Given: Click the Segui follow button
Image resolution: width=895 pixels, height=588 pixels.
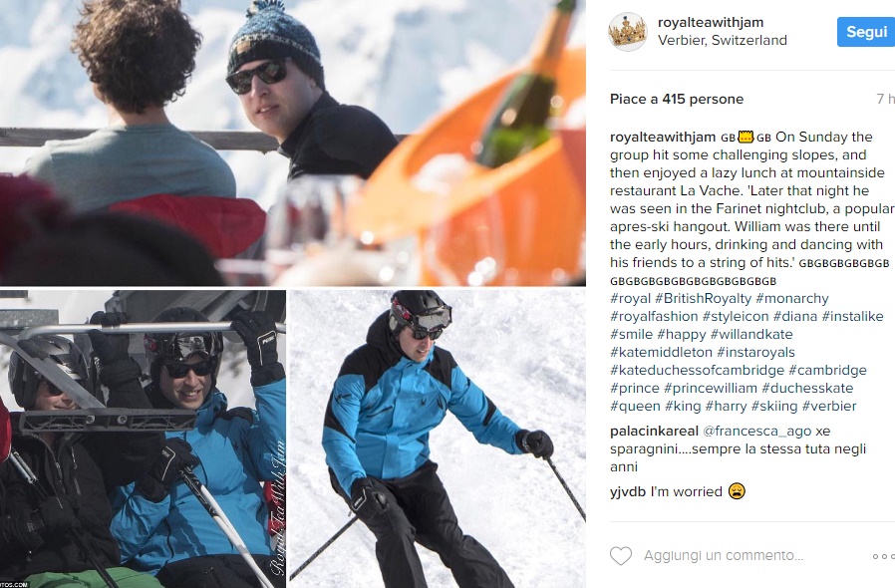Looking at the screenshot, I should coord(866,32).
